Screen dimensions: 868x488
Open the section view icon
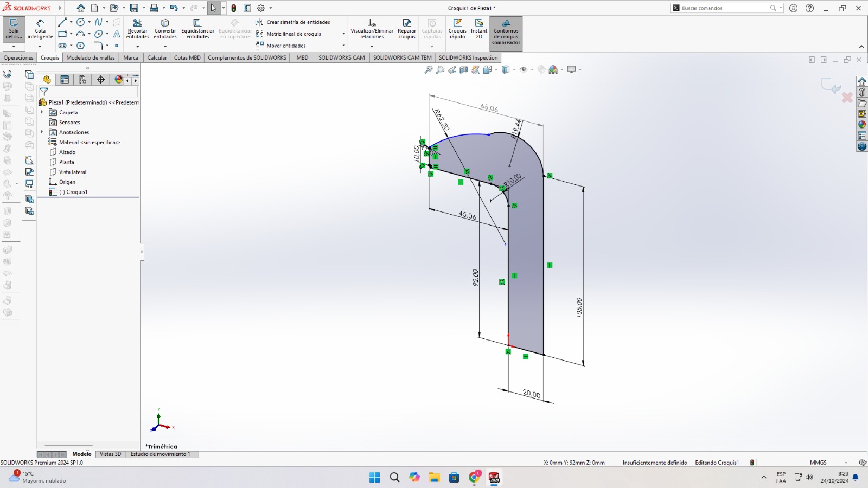(x=464, y=70)
